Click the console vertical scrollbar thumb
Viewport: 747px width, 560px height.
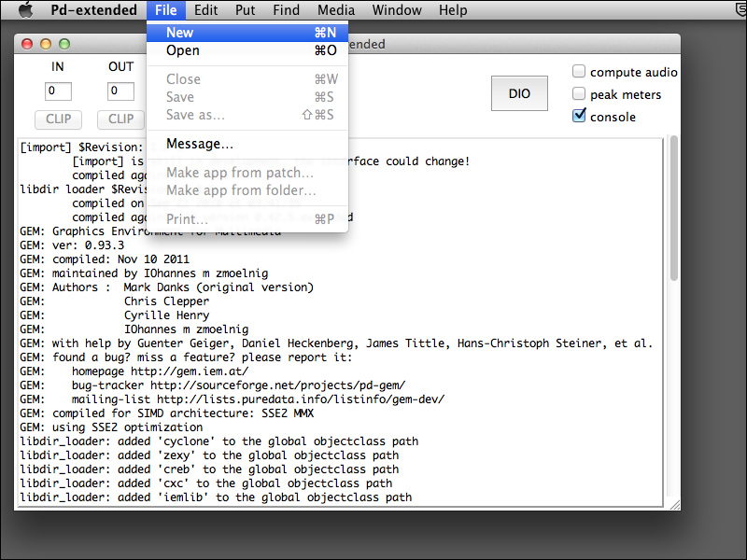tap(673, 208)
